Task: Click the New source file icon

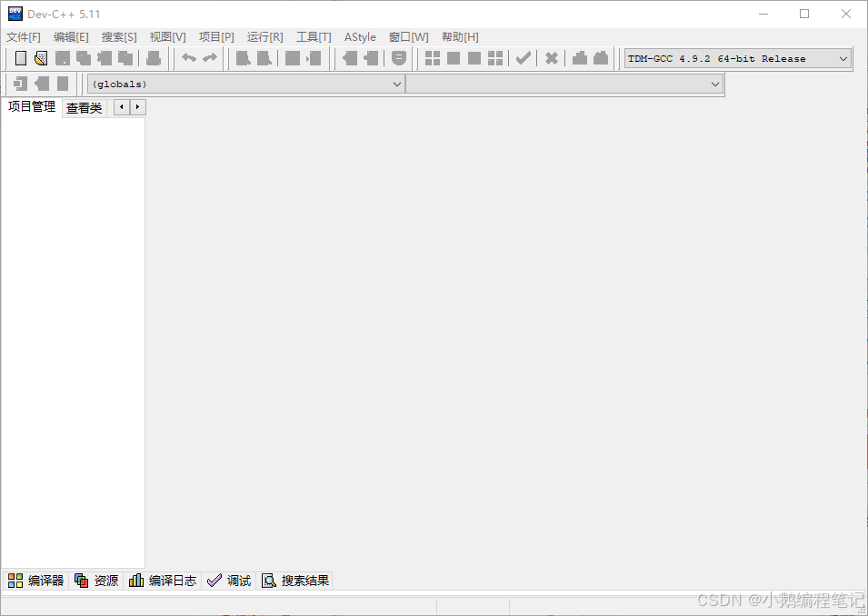Action: 21,58
